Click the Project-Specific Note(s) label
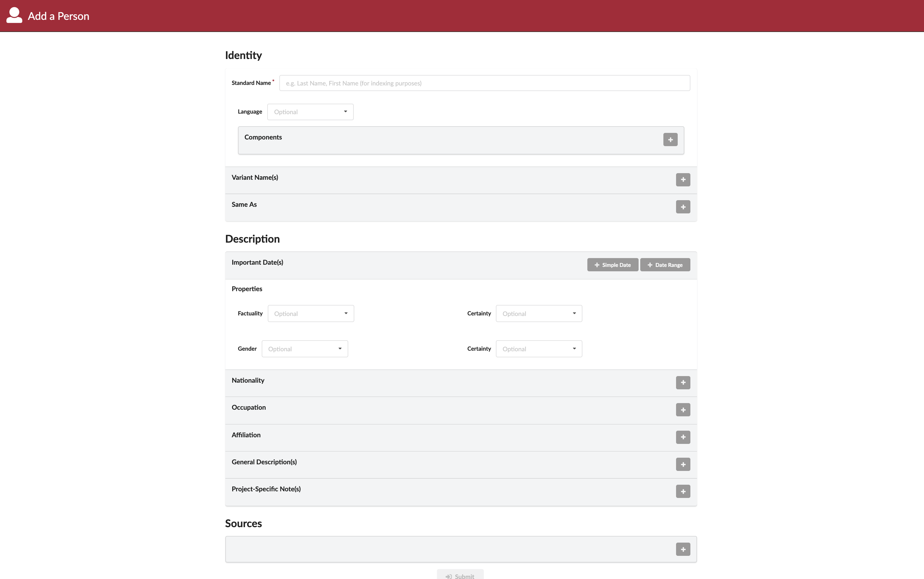 pos(266,489)
